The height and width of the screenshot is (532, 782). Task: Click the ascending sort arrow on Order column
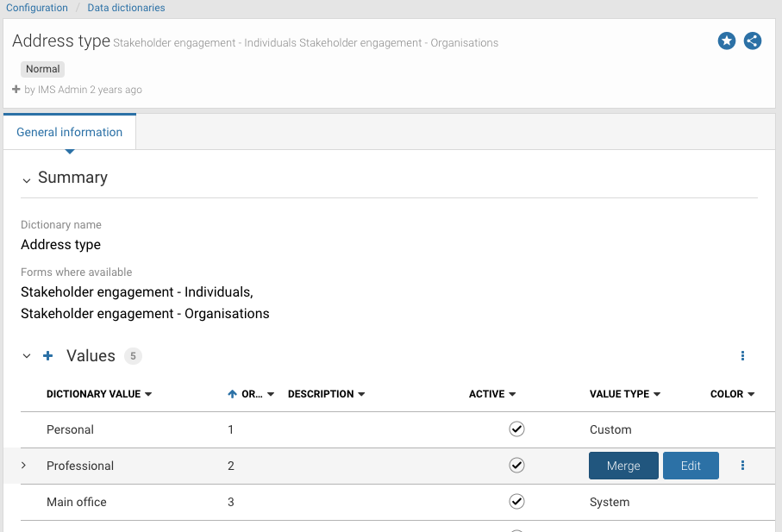232,394
